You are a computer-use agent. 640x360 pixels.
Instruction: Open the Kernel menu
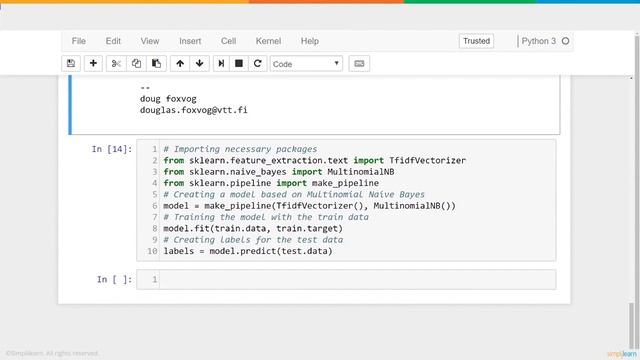(x=268, y=41)
